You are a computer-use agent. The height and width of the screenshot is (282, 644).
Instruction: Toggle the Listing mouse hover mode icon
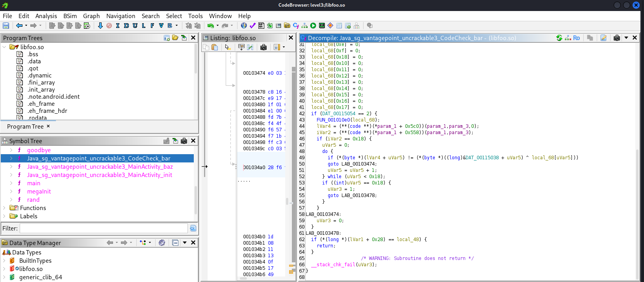point(227,47)
